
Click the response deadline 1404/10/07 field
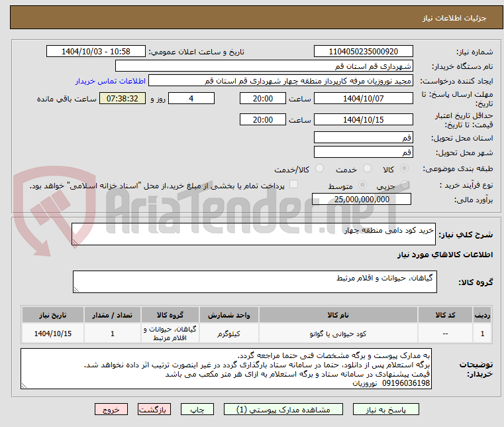pyautogui.click(x=363, y=98)
